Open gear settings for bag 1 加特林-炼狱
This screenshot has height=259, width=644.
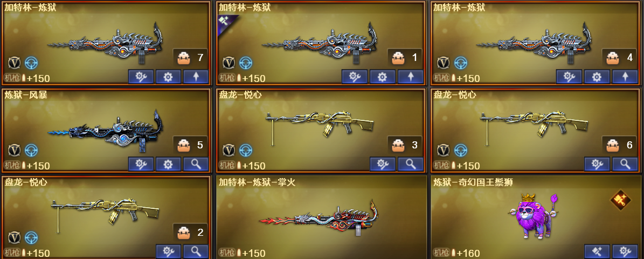click(x=383, y=77)
